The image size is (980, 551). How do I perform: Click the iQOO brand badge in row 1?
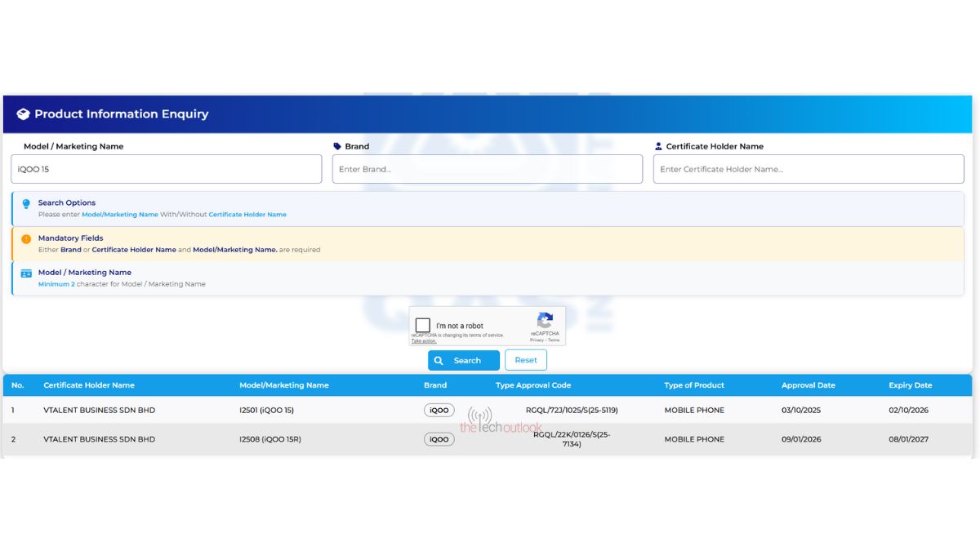tap(439, 411)
